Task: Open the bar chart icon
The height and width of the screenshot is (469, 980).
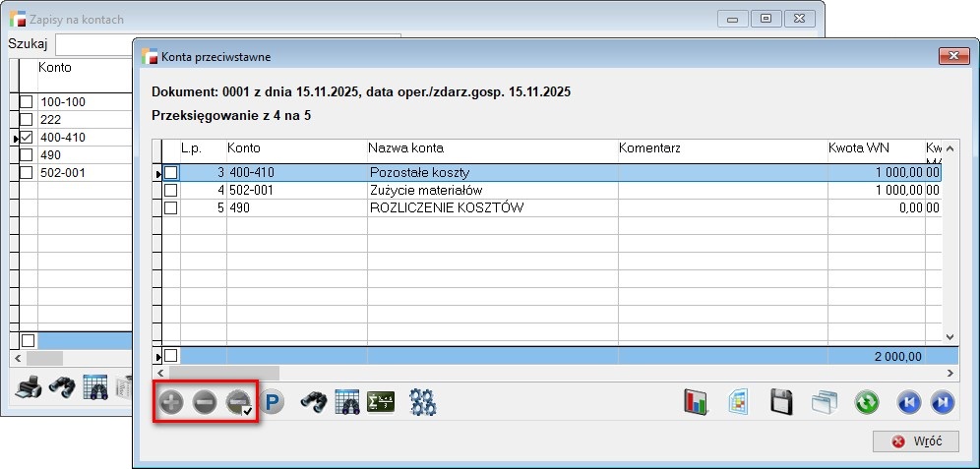Action: 697,402
